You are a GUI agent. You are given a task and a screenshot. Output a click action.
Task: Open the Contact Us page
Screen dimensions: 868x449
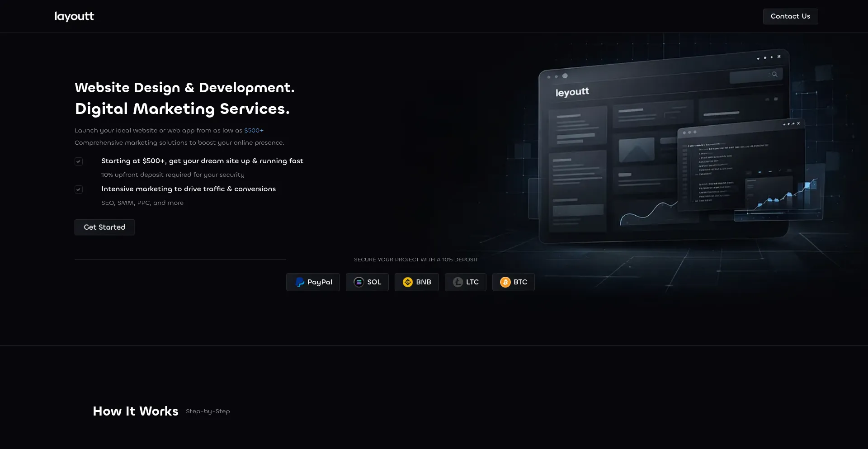click(790, 16)
